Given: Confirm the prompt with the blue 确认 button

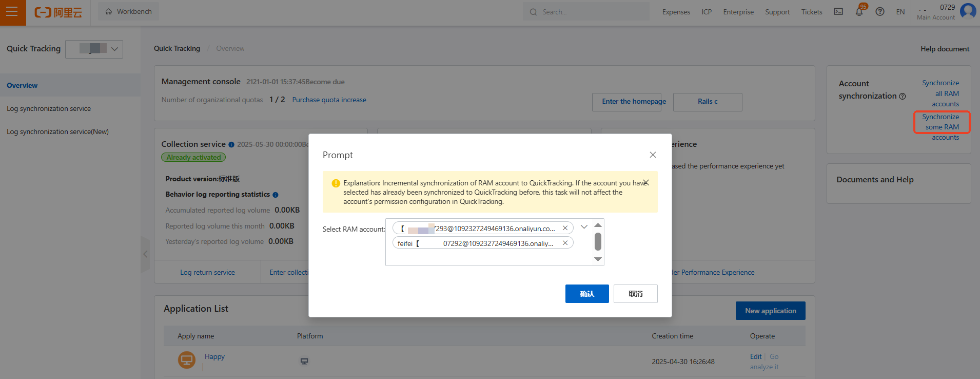Looking at the screenshot, I should [x=587, y=294].
